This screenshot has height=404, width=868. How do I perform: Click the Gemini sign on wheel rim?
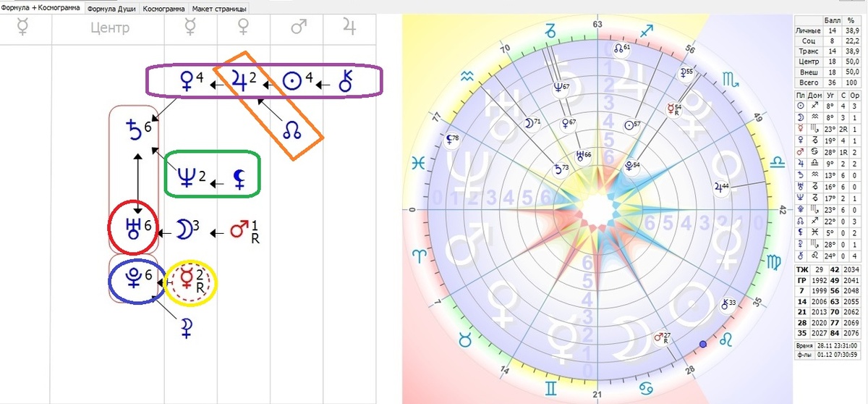click(551, 388)
